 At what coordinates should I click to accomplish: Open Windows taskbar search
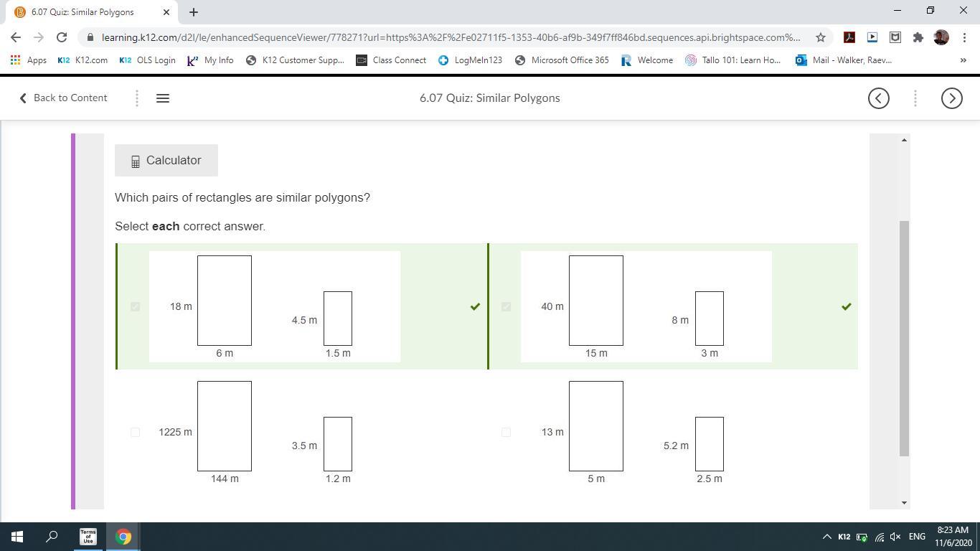52,537
